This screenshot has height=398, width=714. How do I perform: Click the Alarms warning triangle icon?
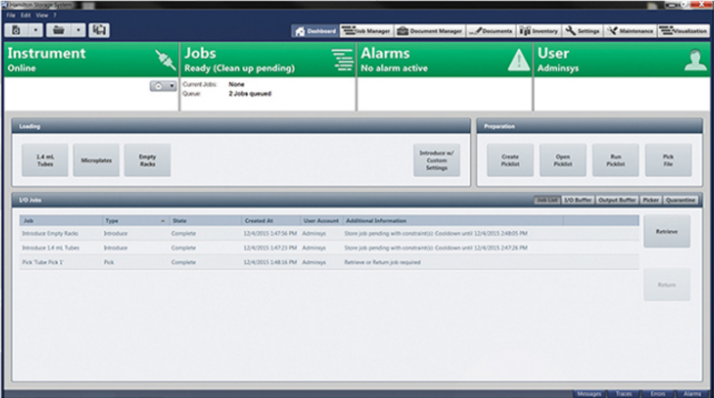coord(519,60)
